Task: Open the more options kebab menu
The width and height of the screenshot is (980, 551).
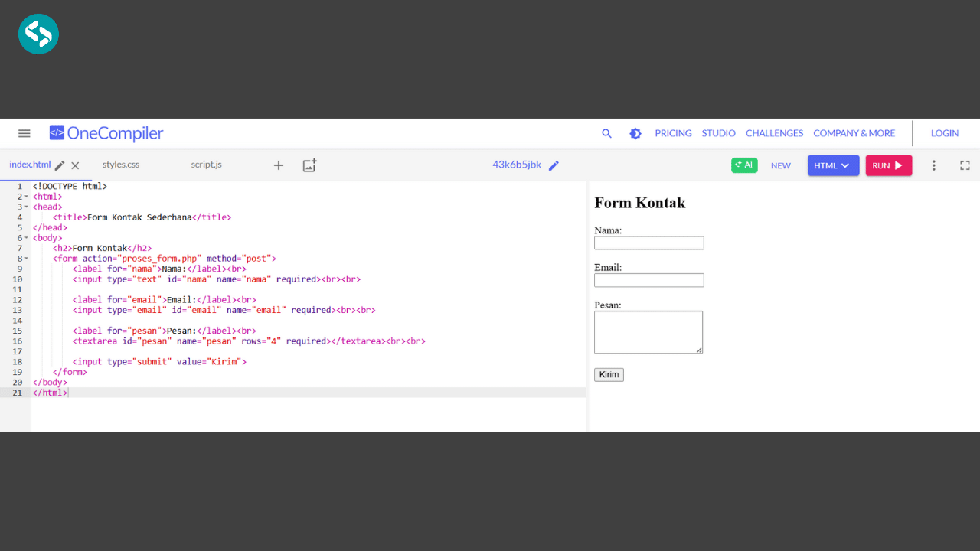Action: [933, 165]
